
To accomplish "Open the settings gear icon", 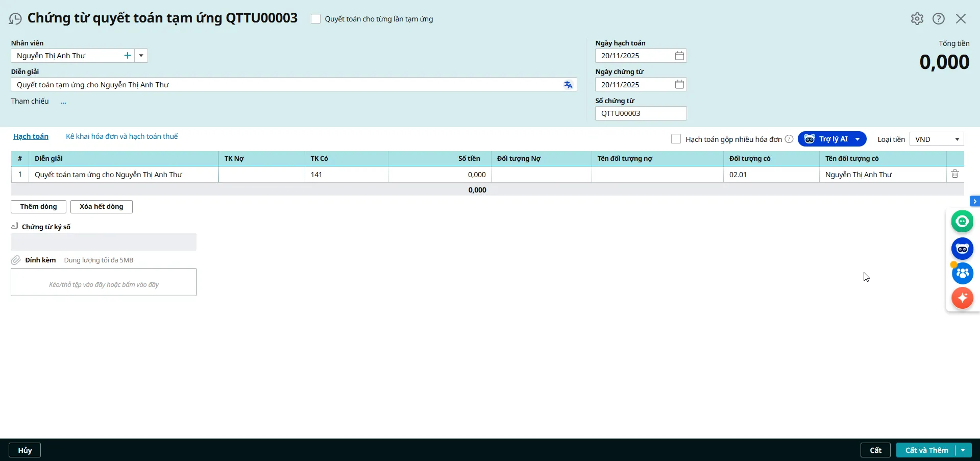I will point(917,19).
